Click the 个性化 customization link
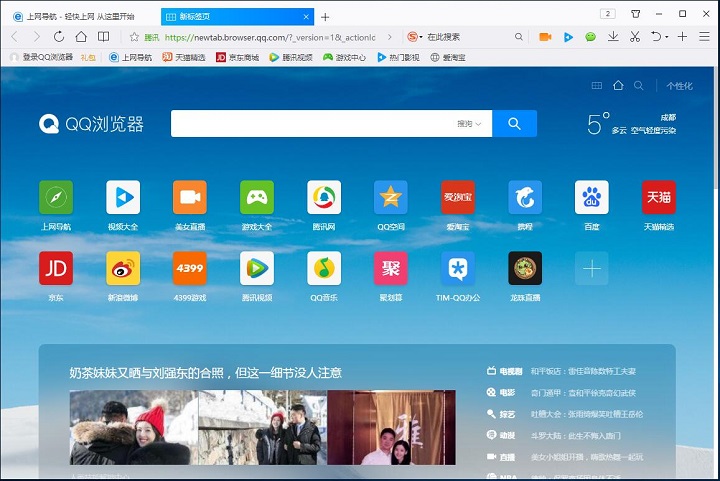 point(680,86)
